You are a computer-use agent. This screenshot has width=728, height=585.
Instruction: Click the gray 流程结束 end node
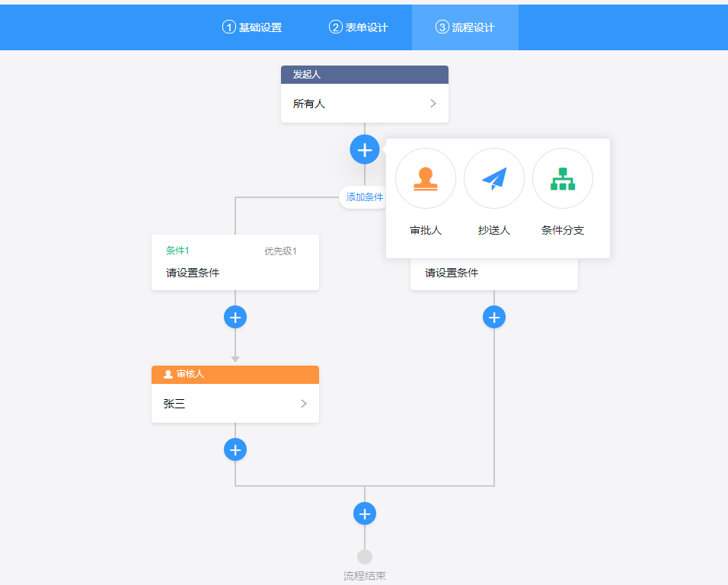point(365,558)
